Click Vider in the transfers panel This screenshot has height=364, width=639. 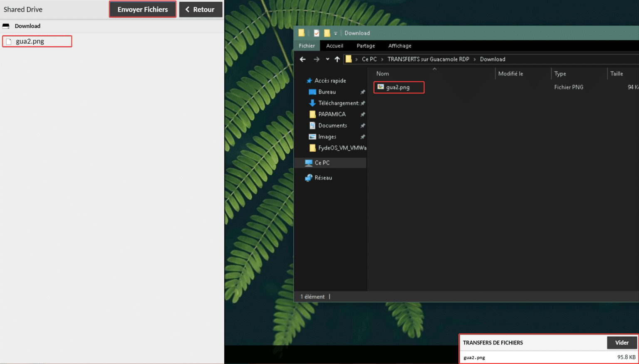[622, 342]
